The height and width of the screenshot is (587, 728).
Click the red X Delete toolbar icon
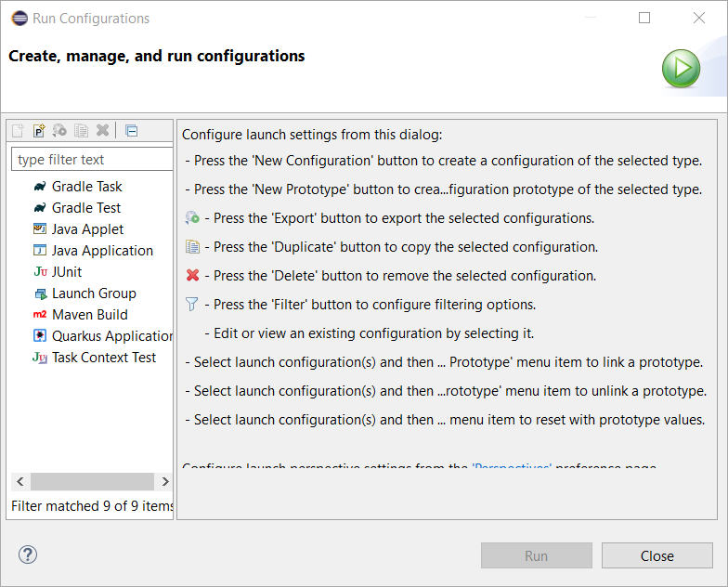coord(103,131)
